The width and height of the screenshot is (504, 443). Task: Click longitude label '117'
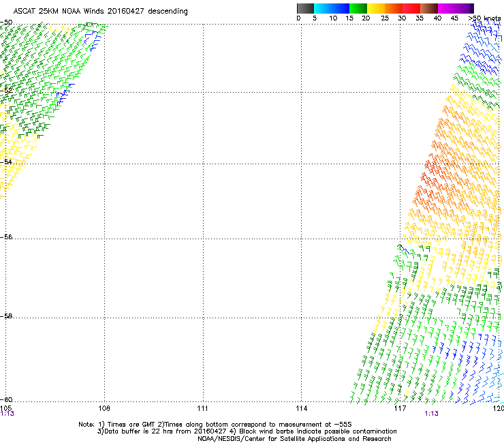400,408
